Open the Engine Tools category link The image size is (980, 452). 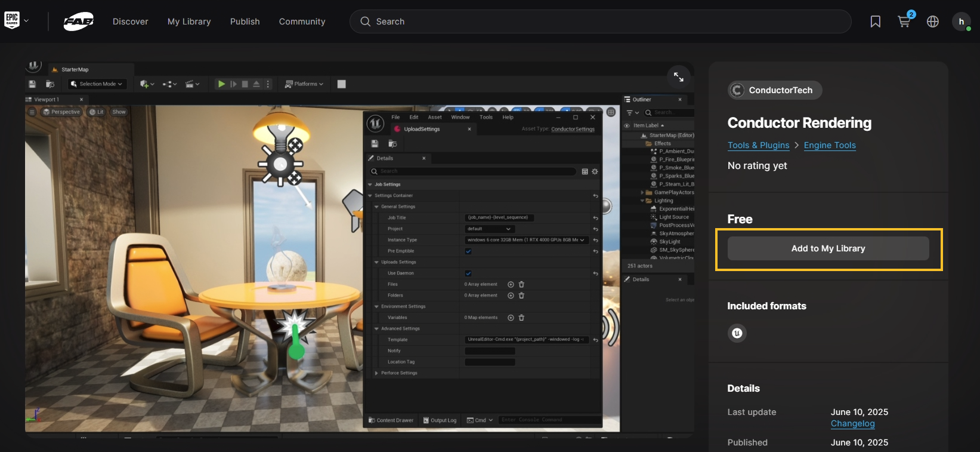coord(830,145)
